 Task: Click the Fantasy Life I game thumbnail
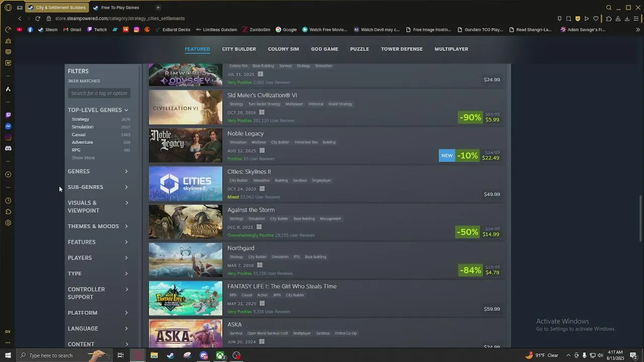(185, 299)
